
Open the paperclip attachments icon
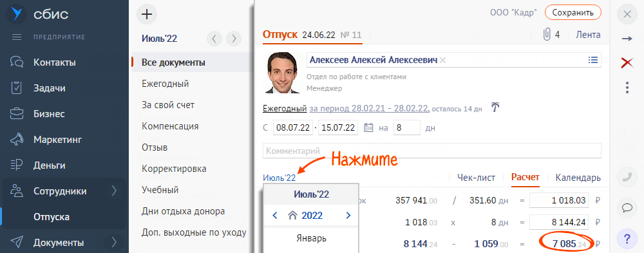point(547,35)
